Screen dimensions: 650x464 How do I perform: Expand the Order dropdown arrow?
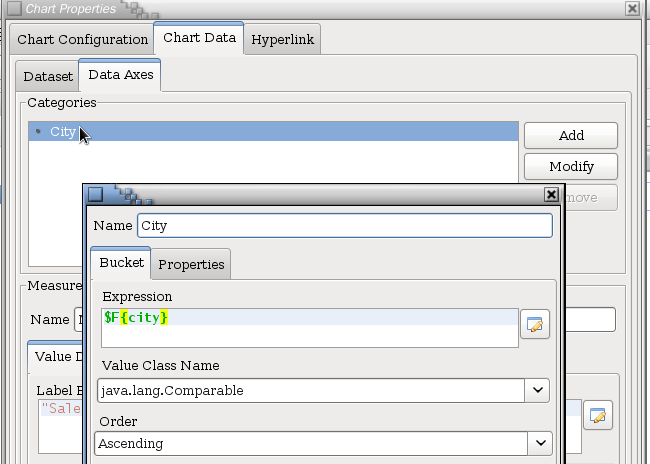pyautogui.click(x=540, y=443)
